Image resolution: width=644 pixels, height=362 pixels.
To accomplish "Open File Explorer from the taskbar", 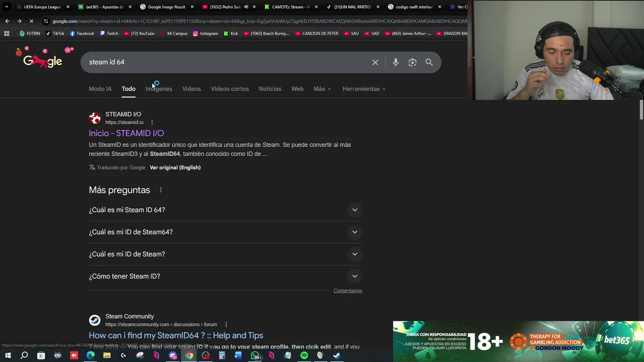I will click(x=107, y=355).
